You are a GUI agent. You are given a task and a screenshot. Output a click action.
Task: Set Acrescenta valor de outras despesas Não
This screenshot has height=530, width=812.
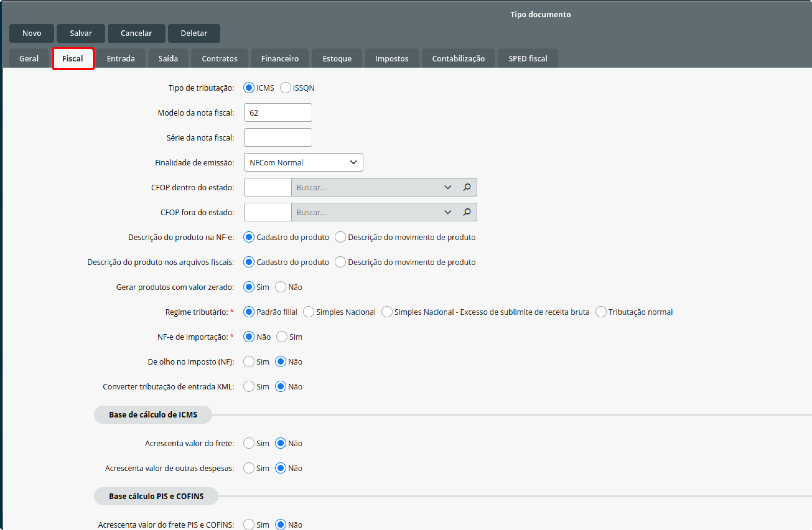281,468
